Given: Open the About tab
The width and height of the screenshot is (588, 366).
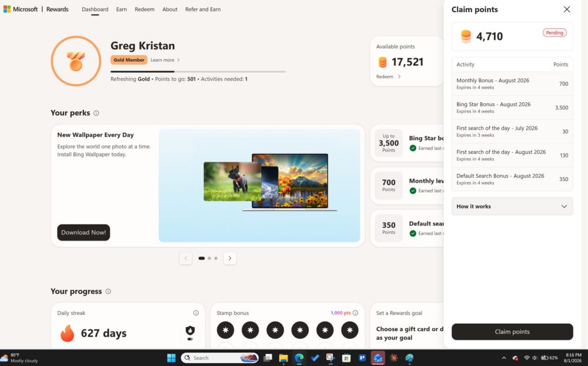Looking at the screenshot, I should (x=169, y=9).
